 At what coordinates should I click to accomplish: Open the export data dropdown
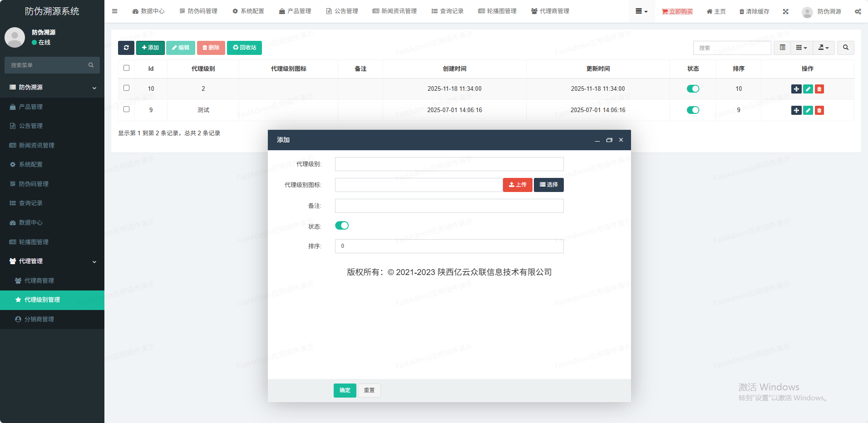tap(823, 48)
